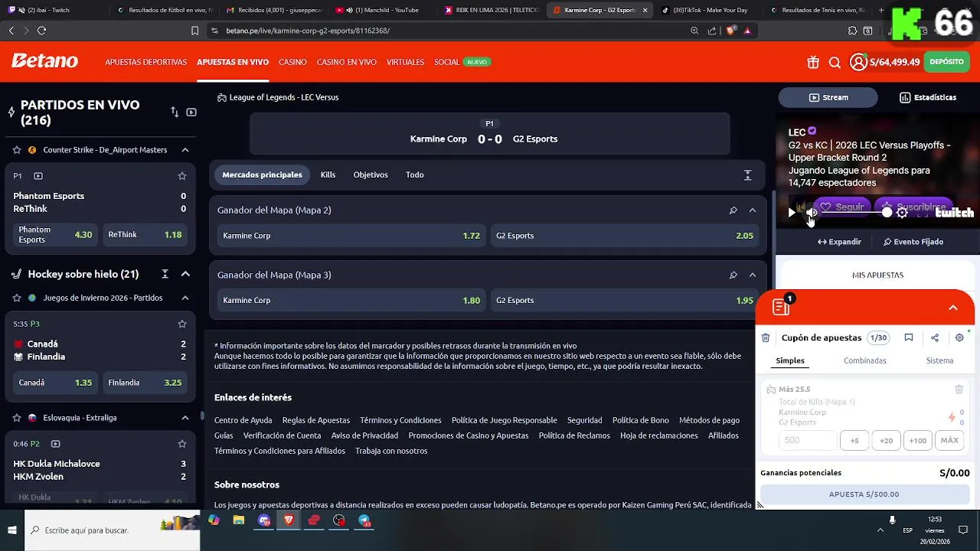Minimize the bet slip with chevron
This screenshot has height=551, width=980.
[953, 308]
